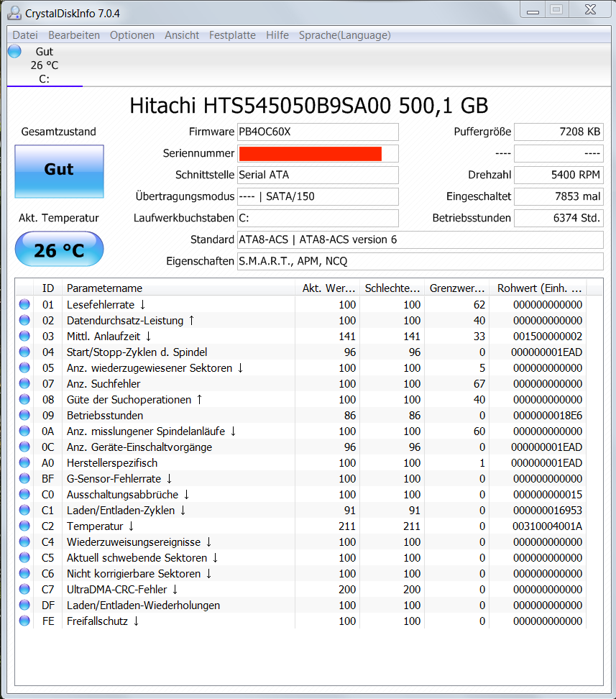
Task: Open the Hilfe menu
Action: 277,35
